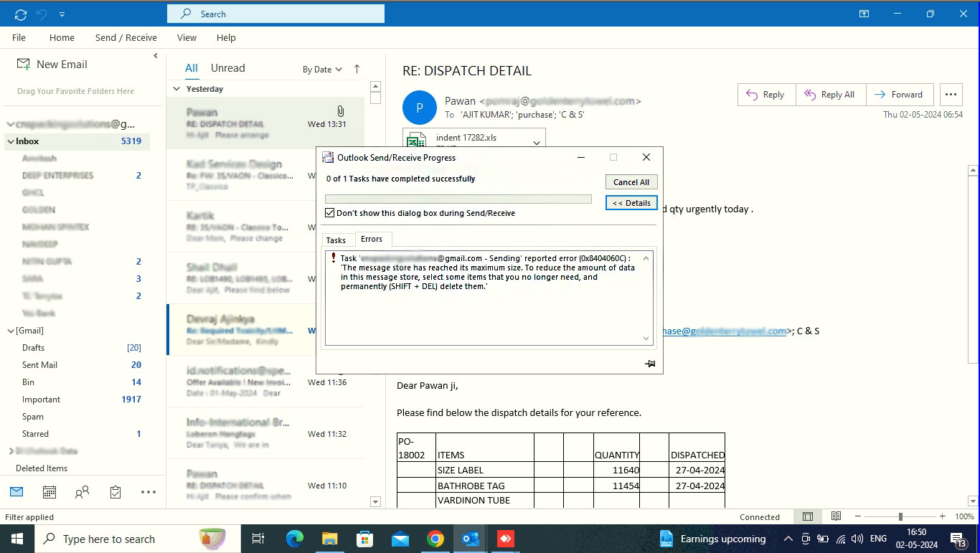Screen dimensions: 980x553
Task: Switch to the Errors tab
Action: point(372,240)
